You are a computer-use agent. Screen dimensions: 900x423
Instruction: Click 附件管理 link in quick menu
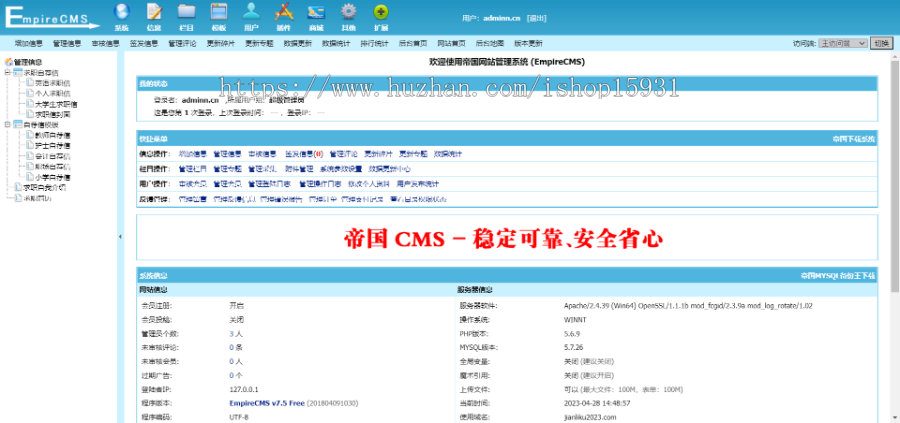(299, 169)
